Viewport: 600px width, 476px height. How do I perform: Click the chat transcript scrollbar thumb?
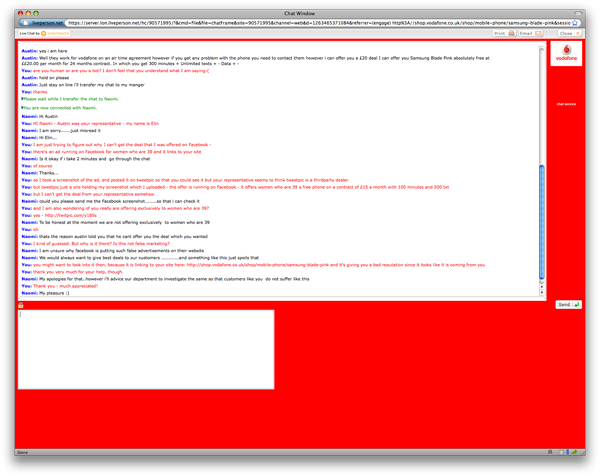point(541,222)
